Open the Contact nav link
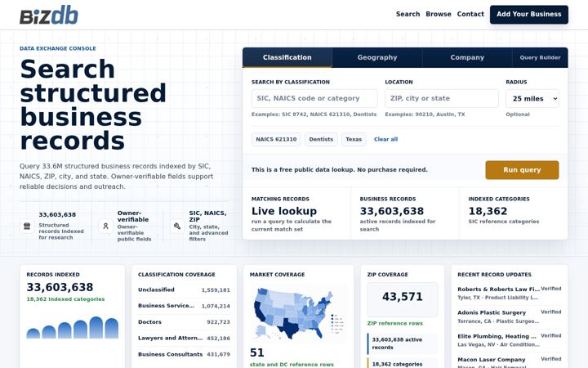 click(470, 14)
